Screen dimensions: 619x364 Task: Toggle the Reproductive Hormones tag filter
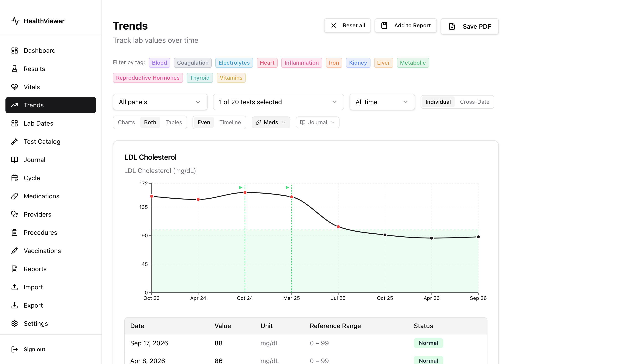(148, 78)
